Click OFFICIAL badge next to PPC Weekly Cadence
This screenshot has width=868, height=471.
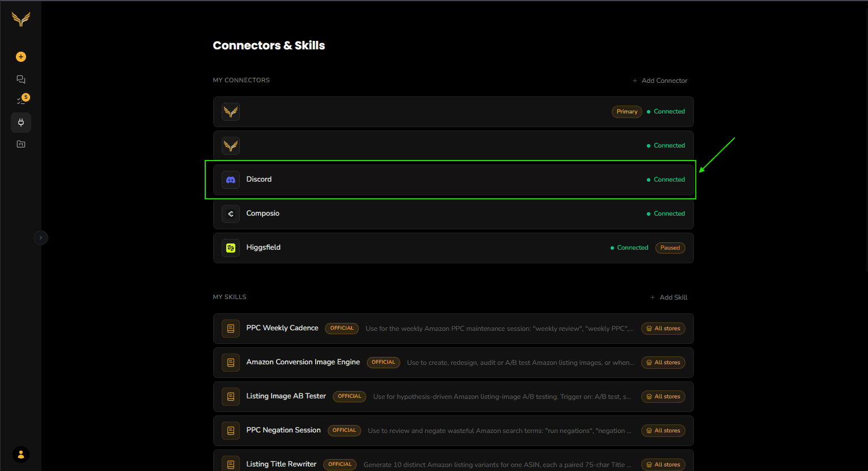[342, 329]
